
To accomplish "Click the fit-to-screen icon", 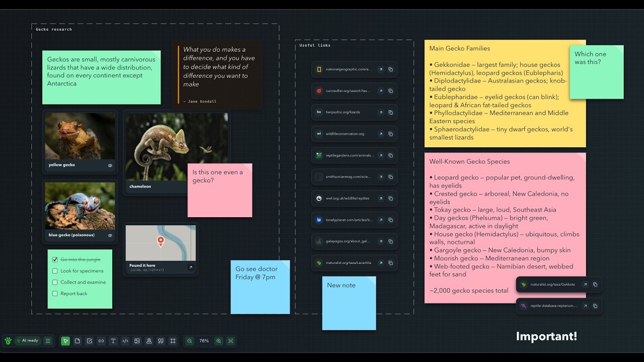I will point(230,341).
